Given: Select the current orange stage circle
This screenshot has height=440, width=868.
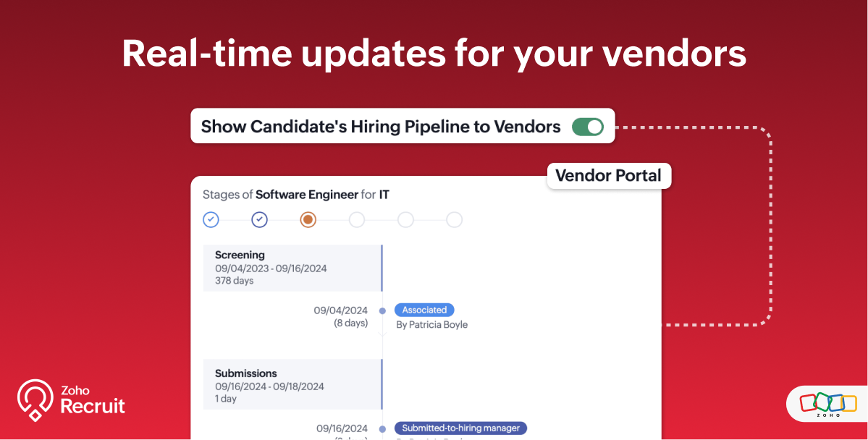Looking at the screenshot, I should [308, 219].
